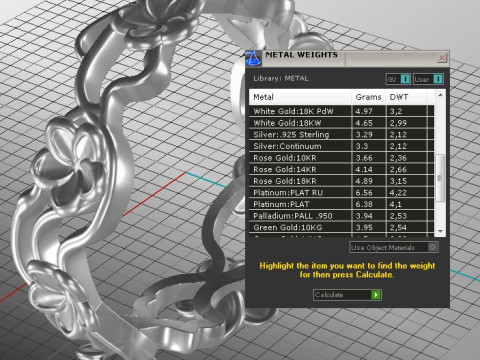Image resolution: width=480 pixels, height=360 pixels.
Task: Click the metal list scroll up arrow
Action: (440, 95)
